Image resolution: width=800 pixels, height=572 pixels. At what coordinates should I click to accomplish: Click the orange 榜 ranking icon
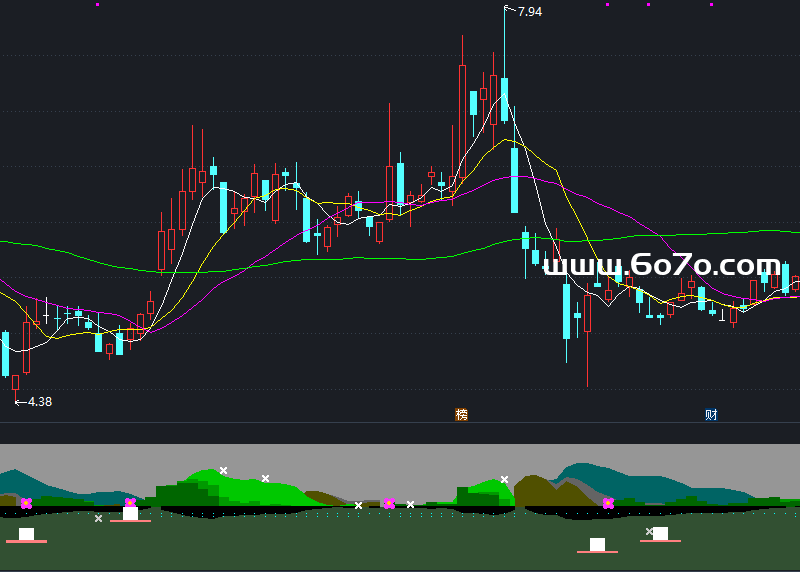click(461, 415)
